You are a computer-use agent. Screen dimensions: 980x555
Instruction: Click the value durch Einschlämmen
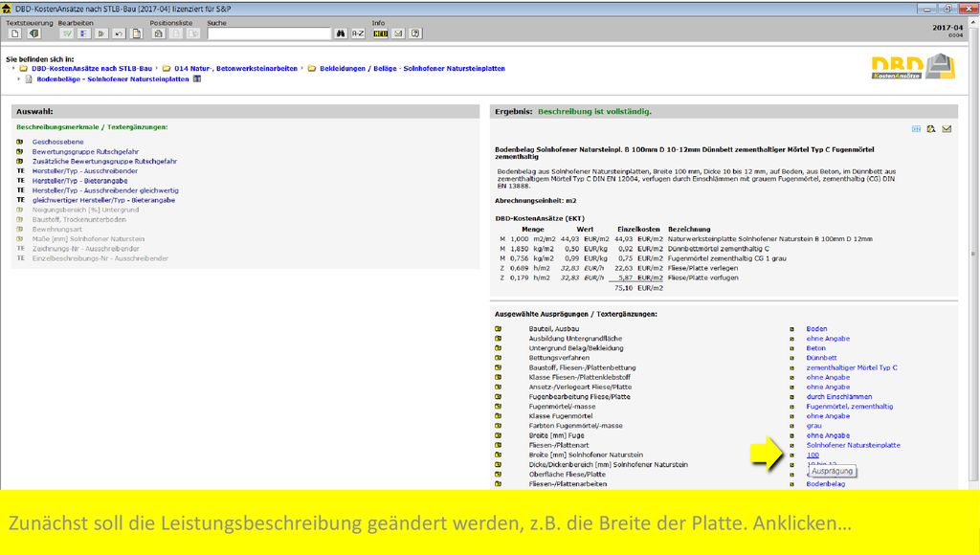tap(838, 397)
